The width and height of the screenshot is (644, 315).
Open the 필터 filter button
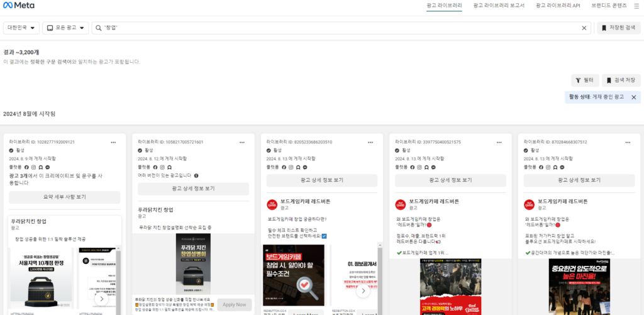[x=585, y=80]
